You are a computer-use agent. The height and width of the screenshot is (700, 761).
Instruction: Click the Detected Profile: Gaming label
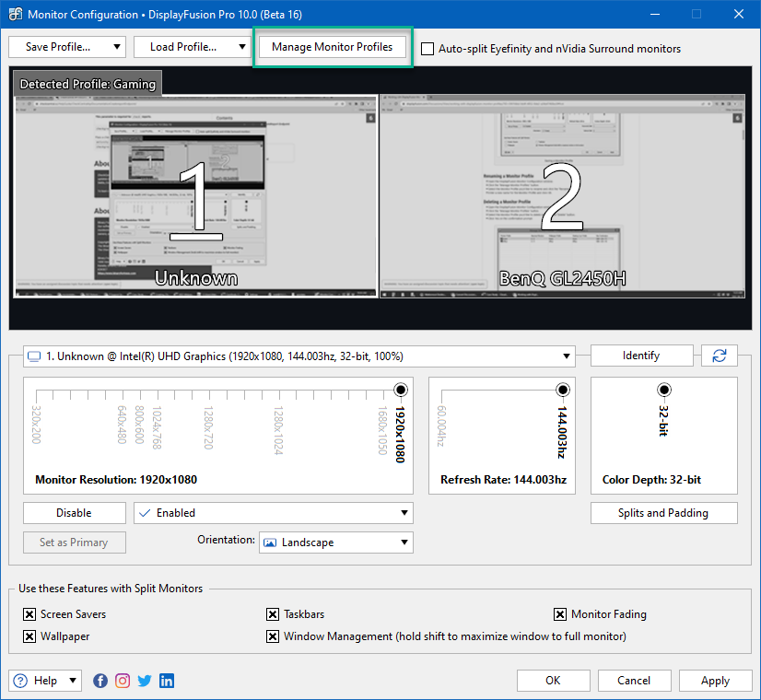coord(88,84)
